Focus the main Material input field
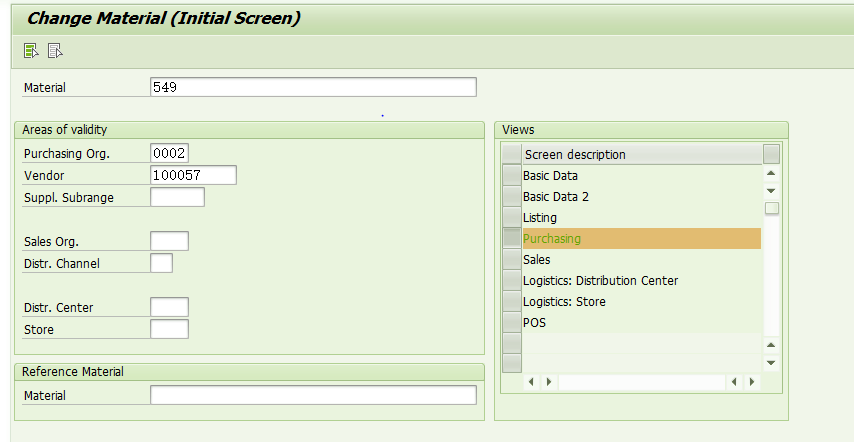This screenshot has width=854, height=442. coord(313,87)
